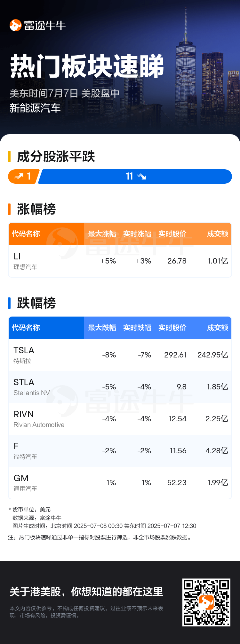This screenshot has height=644, width=240.
Task: Click the 最大涨幅 column header
Action: click(x=102, y=234)
